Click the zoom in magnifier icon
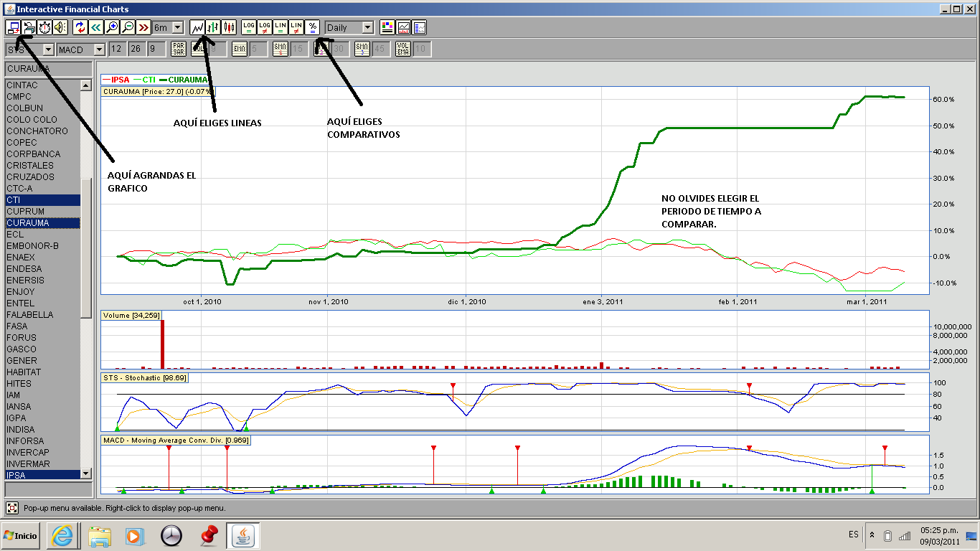The height and width of the screenshot is (551, 980). tap(111, 27)
